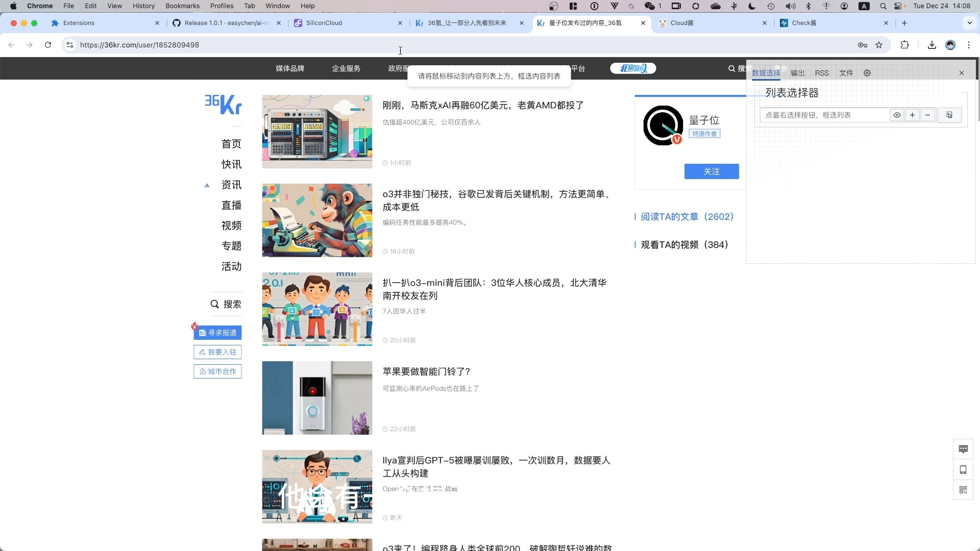Click the 搜索 search link in sidebar

(226, 304)
